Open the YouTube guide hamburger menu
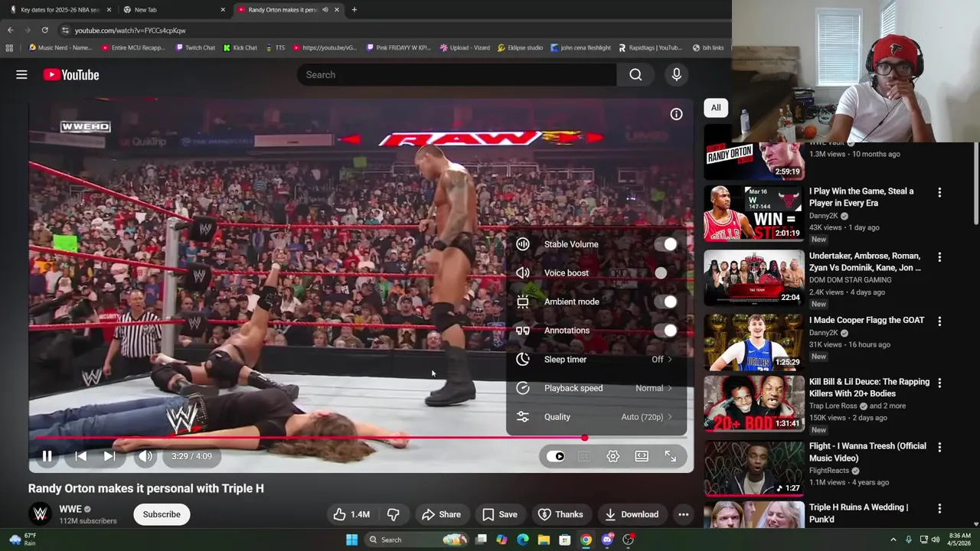Image resolution: width=980 pixels, height=551 pixels. [21, 74]
